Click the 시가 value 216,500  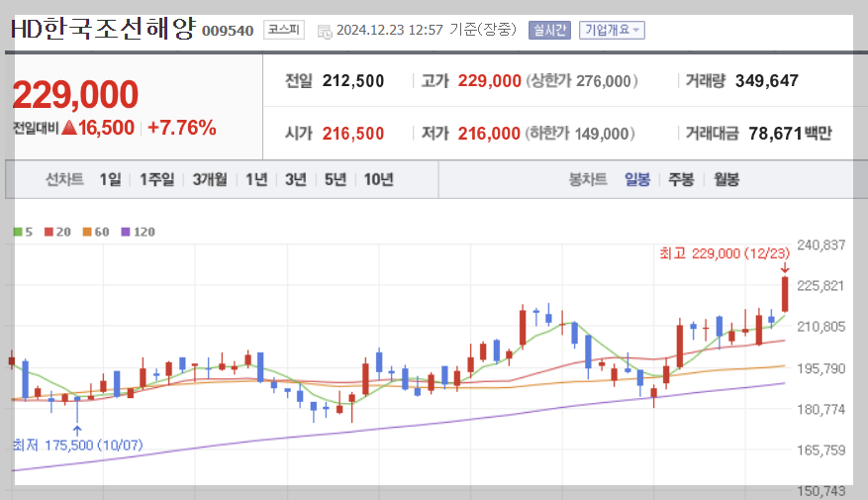[x=353, y=134]
